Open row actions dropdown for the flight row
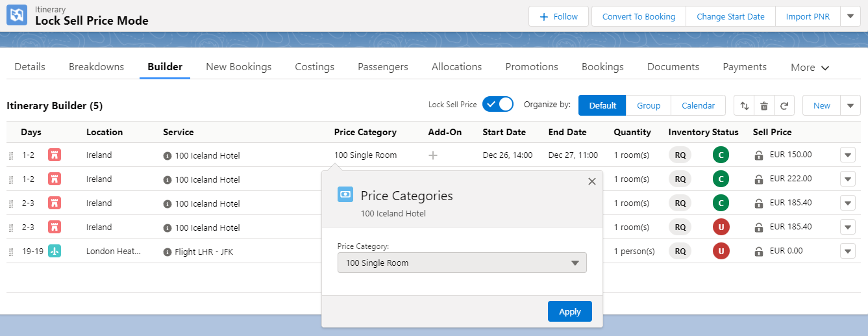The width and height of the screenshot is (868, 336). tap(848, 251)
